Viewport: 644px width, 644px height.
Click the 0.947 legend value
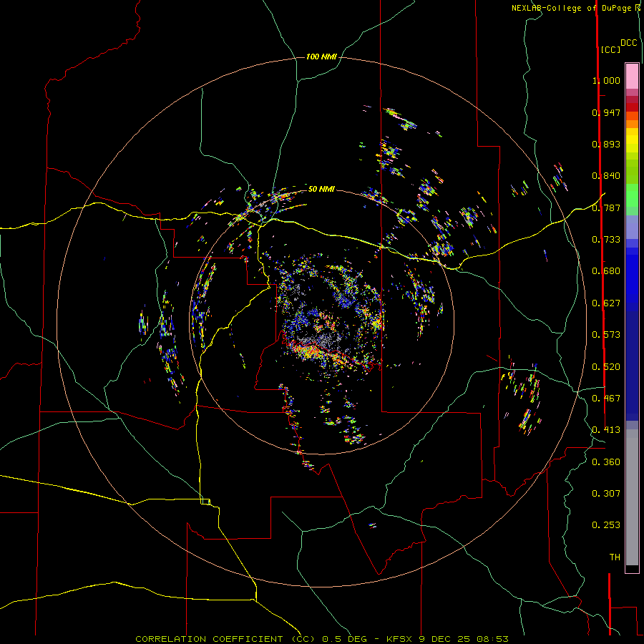pos(606,112)
